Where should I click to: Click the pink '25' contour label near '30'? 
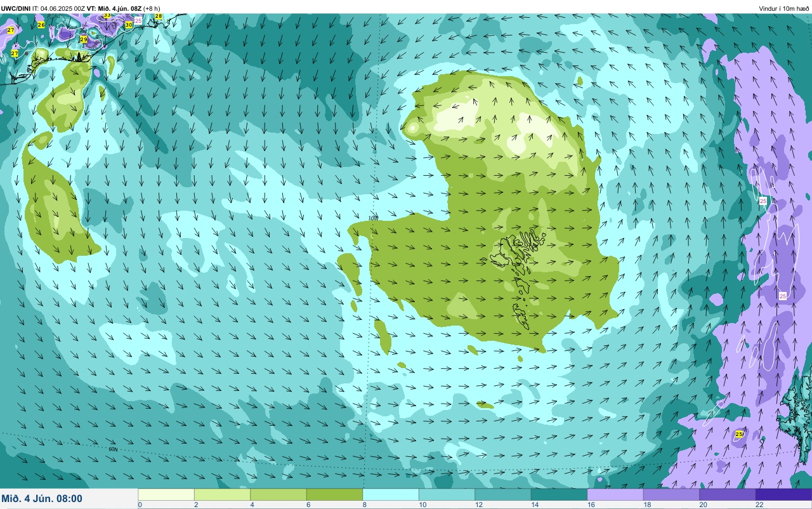pyautogui.click(x=138, y=20)
